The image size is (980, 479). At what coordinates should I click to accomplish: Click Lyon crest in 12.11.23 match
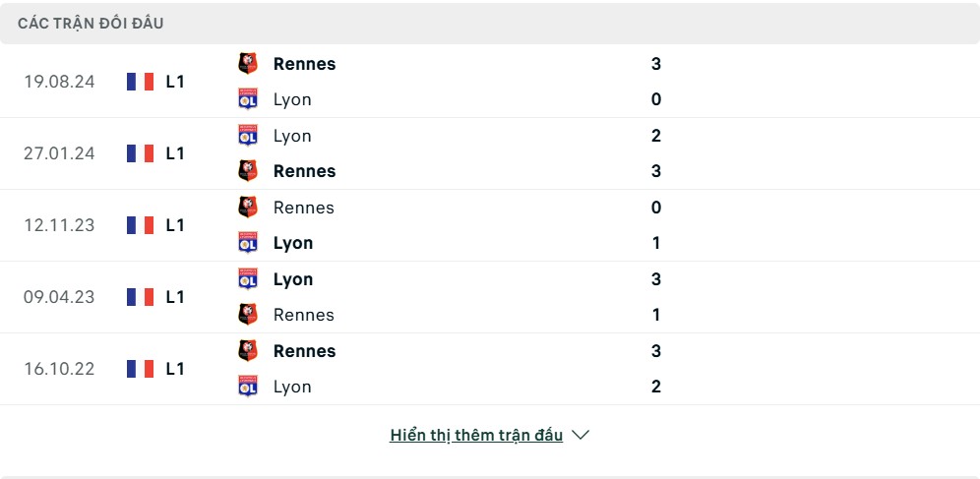tap(248, 243)
